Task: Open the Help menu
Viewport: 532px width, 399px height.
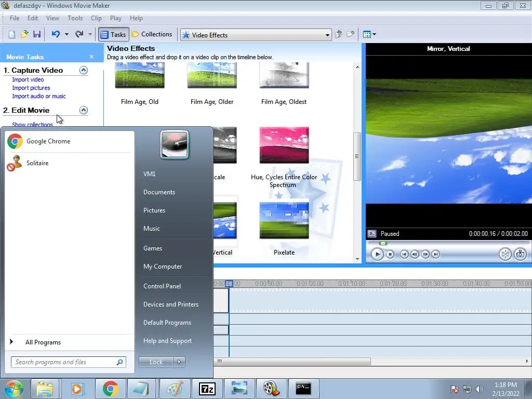Action: point(137,18)
